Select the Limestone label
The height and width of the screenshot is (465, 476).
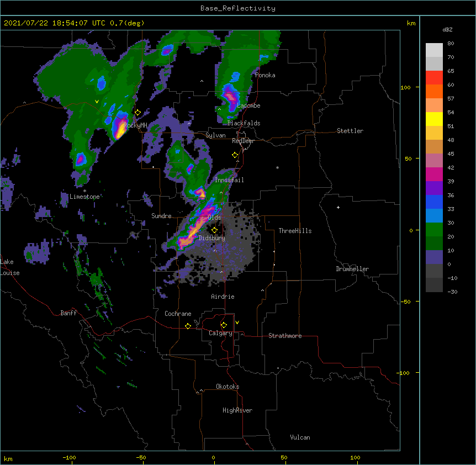[x=84, y=197]
